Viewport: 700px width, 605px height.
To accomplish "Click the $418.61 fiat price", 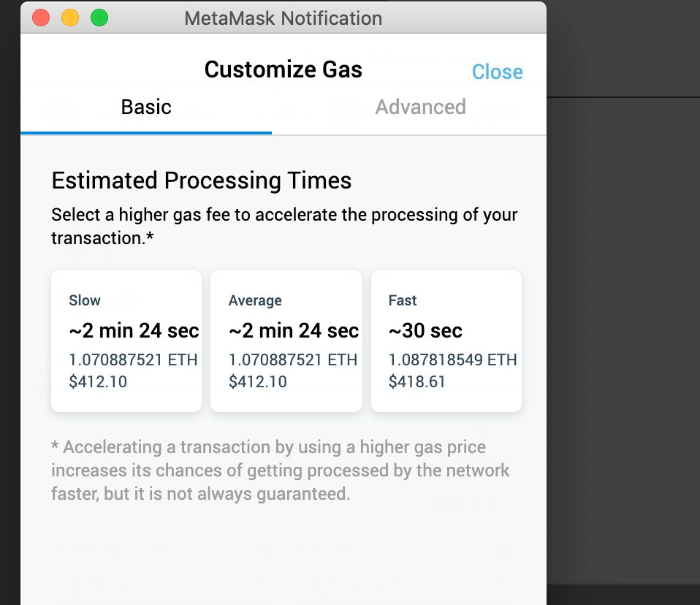I will coord(417,381).
